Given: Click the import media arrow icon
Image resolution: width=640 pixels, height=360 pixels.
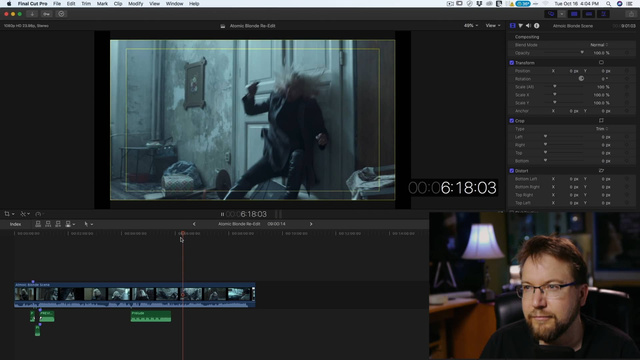Looking at the screenshot, I should tap(32, 14).
